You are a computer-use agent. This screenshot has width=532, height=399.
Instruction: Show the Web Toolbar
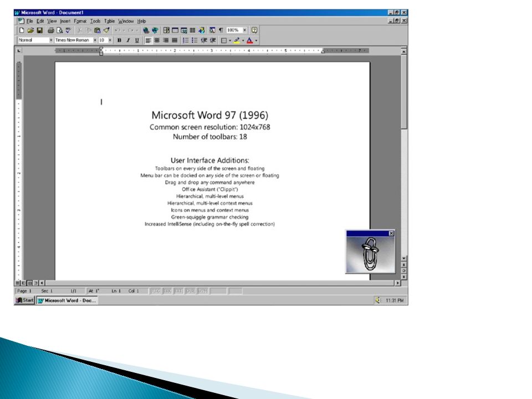[x=155, y=30]
